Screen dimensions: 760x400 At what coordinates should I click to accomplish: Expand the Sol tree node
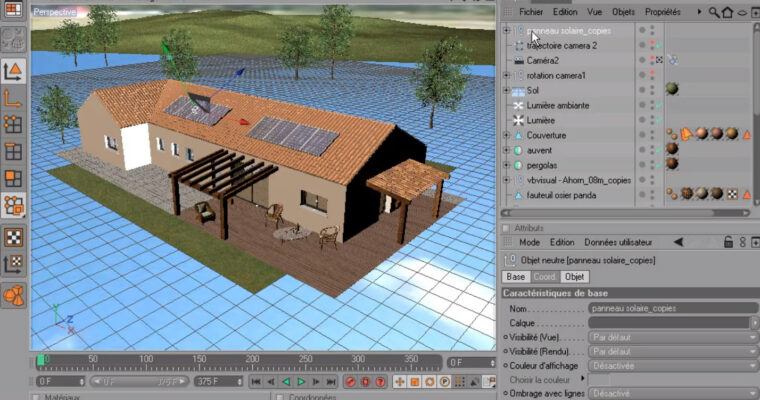(507, 90)
